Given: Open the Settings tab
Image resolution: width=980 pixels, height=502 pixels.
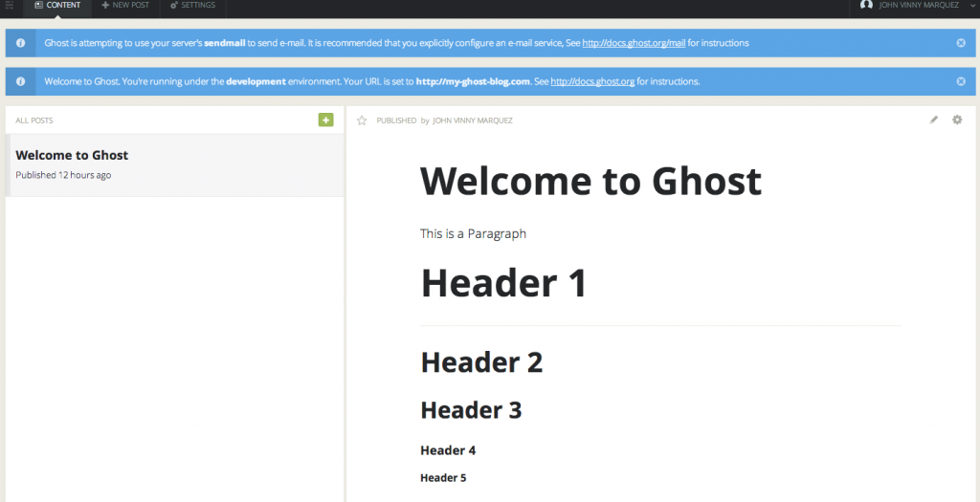Looking at the screenshot, I should pyautogui.click(x=192, y=5).
